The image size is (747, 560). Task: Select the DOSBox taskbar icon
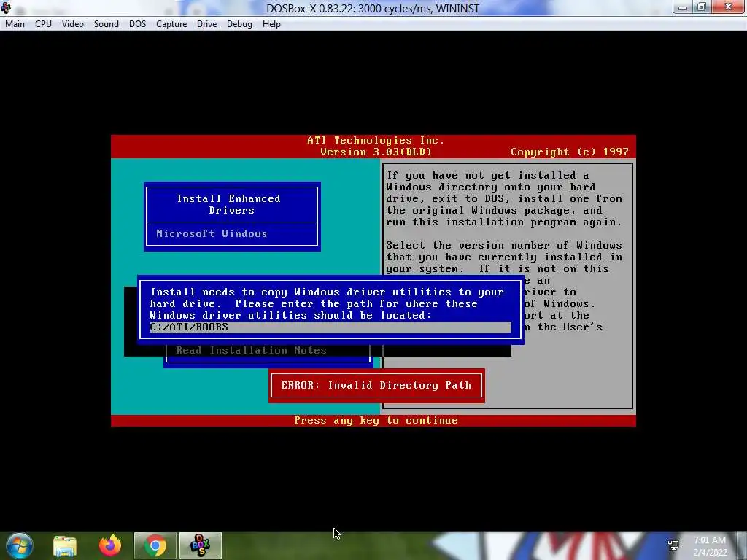coord(200,545)
